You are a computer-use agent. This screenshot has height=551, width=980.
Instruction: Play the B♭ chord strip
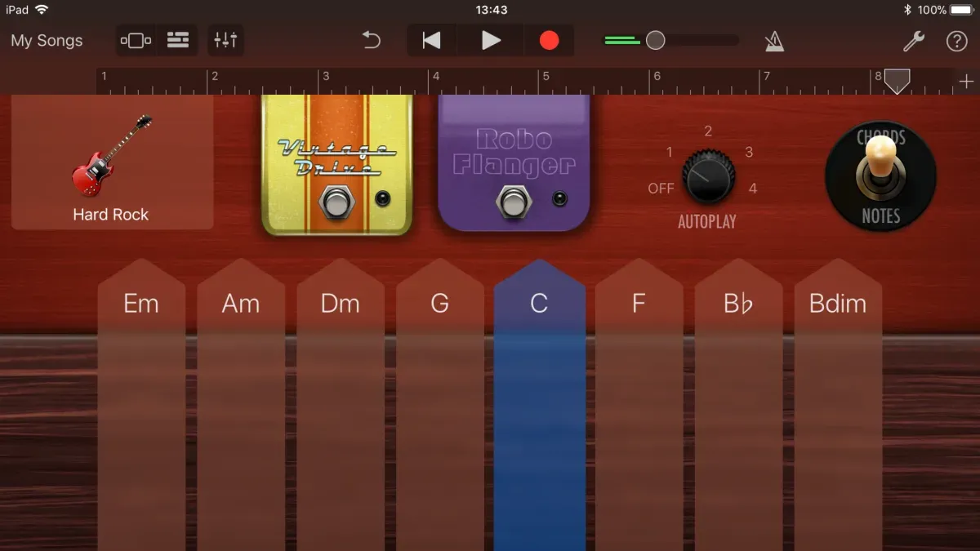(739, 404)
